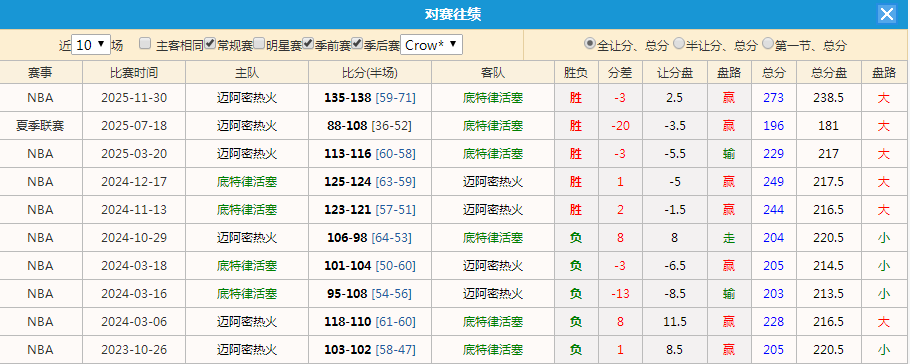Click the 客队 column header

[493, 73]
